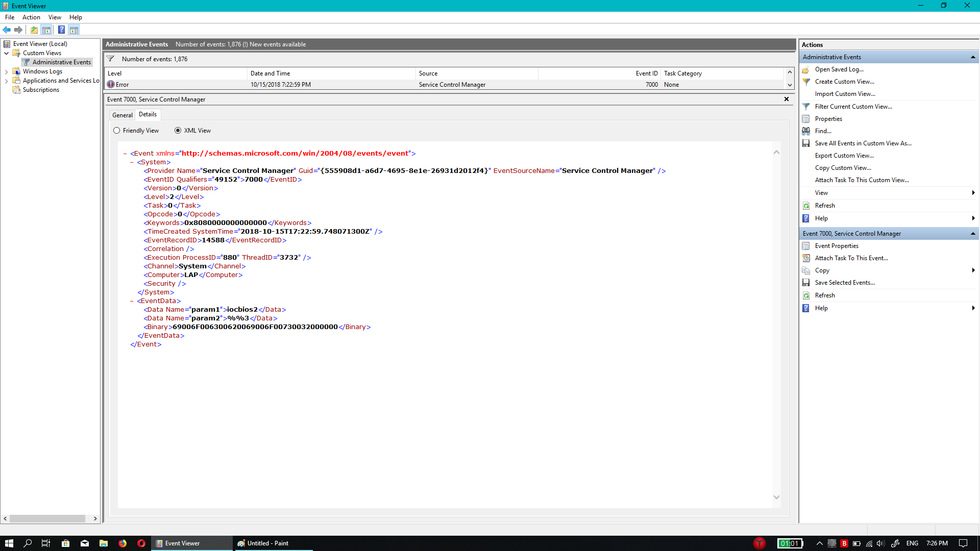Expand the Windows Logs tree node
This screenshot has height=551, width=980.
coord(6,71)
